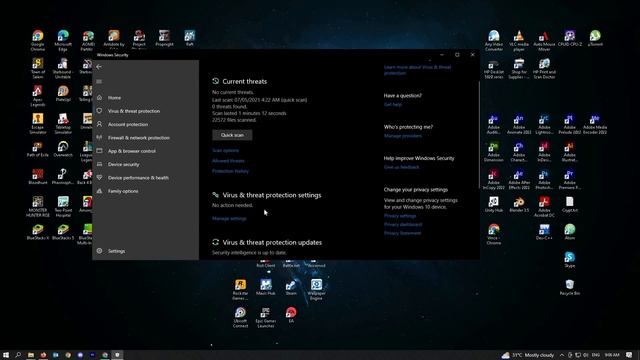The height and width of the screenshot is (360, 640).
Task: Select Apex Legends desktop icon
Action: [38, 96]
